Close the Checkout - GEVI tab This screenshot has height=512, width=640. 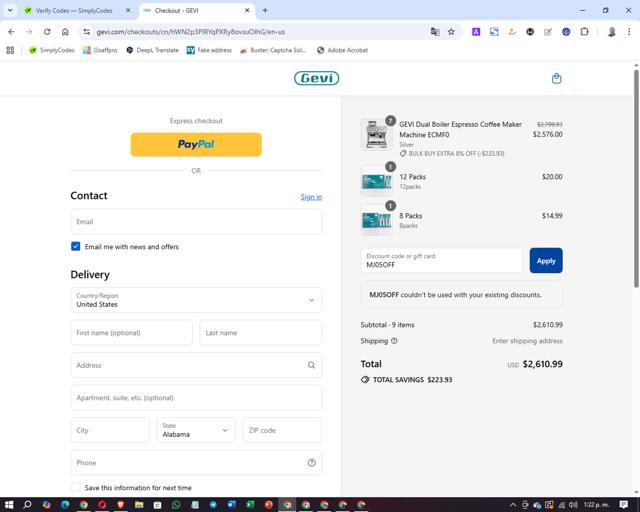click(x=247, y=11)
